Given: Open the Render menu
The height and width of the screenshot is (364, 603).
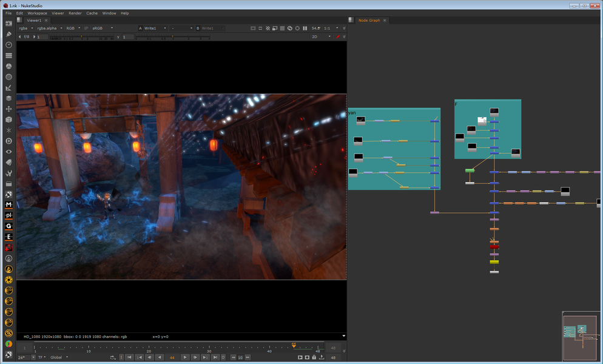Looking at the screenshot, I should (75, 13).
